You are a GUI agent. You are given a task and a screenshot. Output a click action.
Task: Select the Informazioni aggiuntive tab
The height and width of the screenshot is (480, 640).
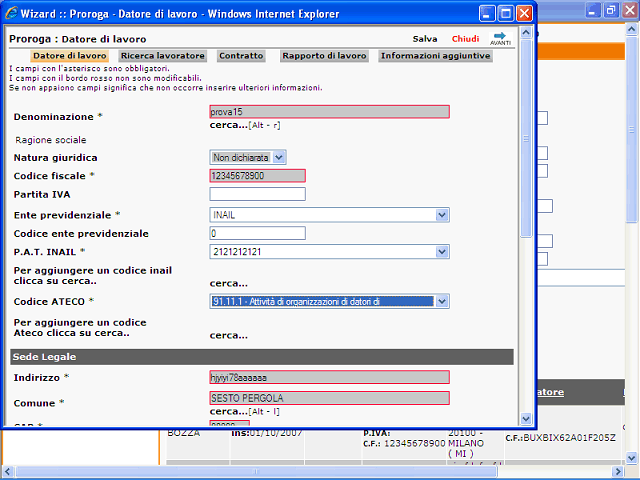(x=435, y=56)
